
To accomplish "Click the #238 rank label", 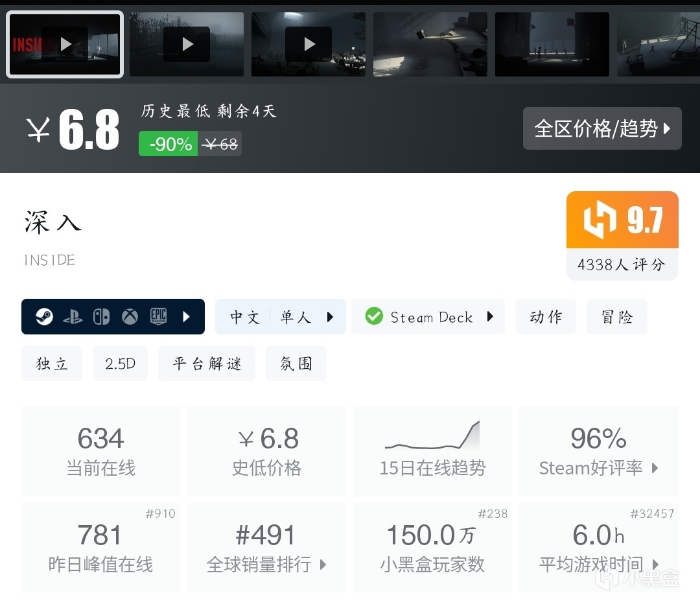I will click(493, 513).
